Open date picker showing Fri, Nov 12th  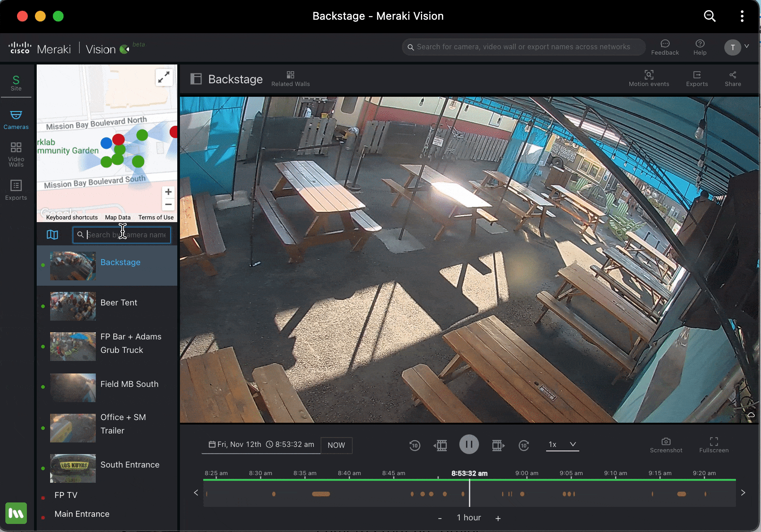pyautogui.click(x=235, y=445)
